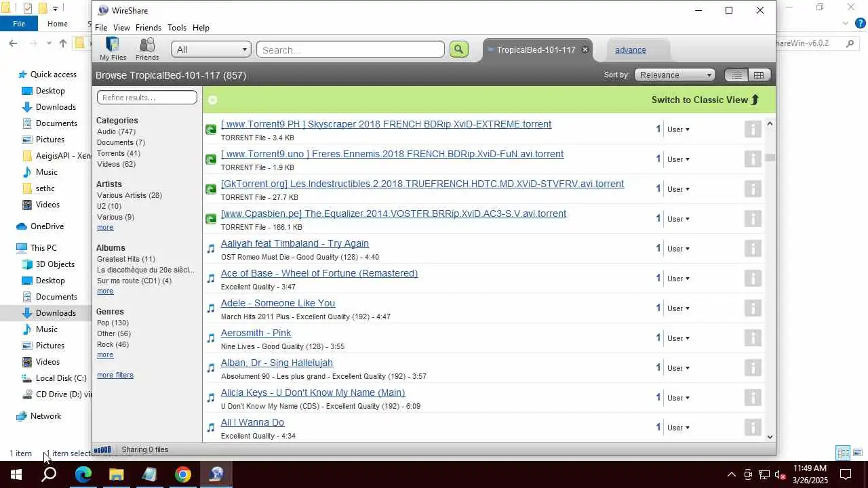Screen dimensions: 868x488
Task: Close the TropicalBed-101-117 tab
Action: [x=585, y=49]
